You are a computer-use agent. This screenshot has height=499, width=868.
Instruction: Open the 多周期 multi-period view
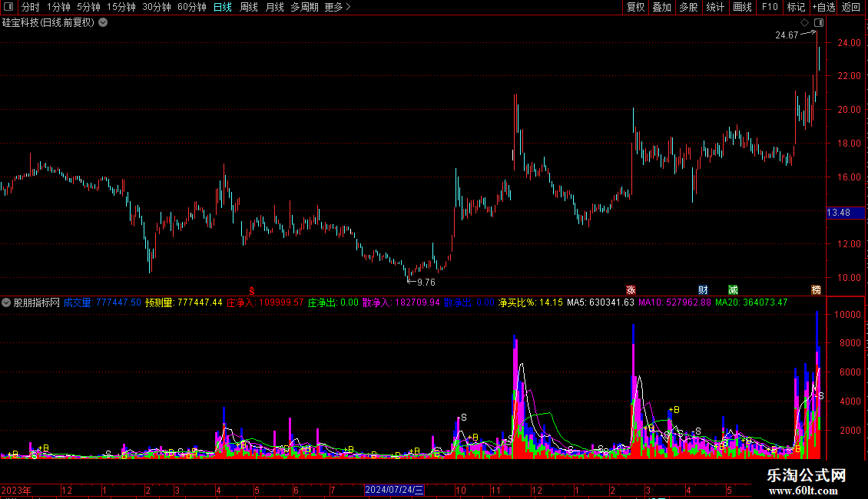[x=304, y=7]
